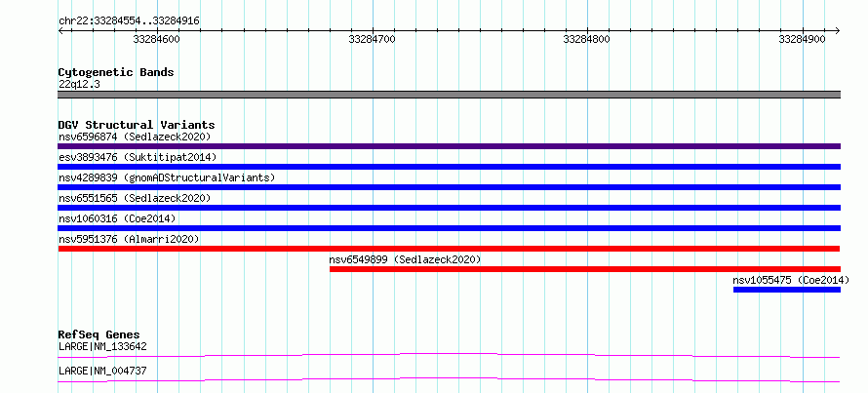
Task: Click the left arrow of the ruler
Action: [x=61, y=30]
